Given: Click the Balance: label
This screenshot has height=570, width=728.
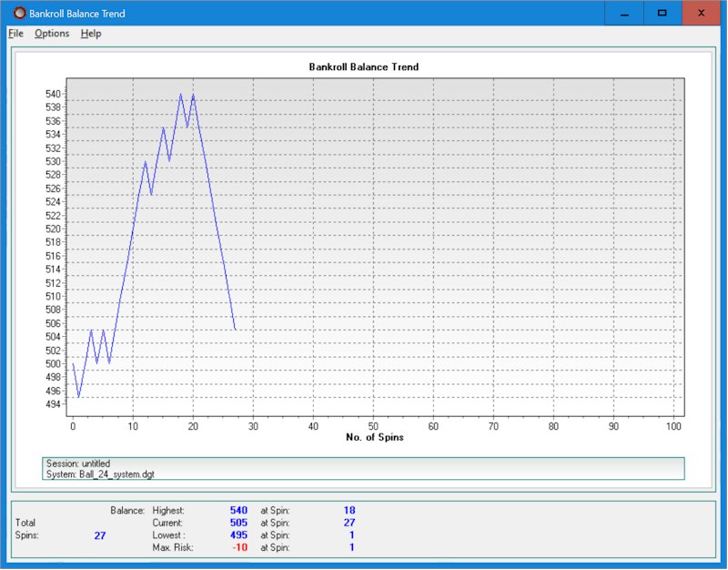Looking at the screenshot, I should click(127, 511).
